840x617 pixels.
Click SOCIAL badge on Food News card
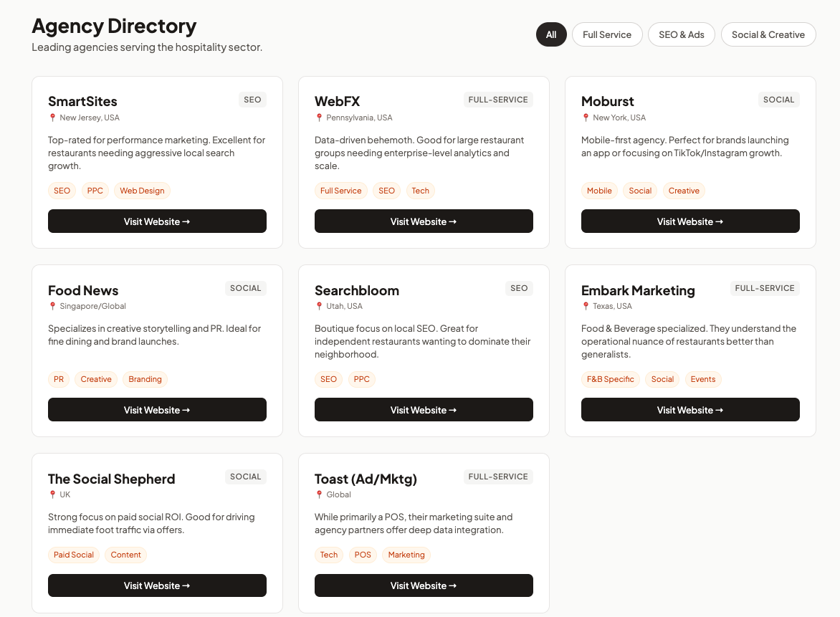pyautogui.click(x=246, y=288)
